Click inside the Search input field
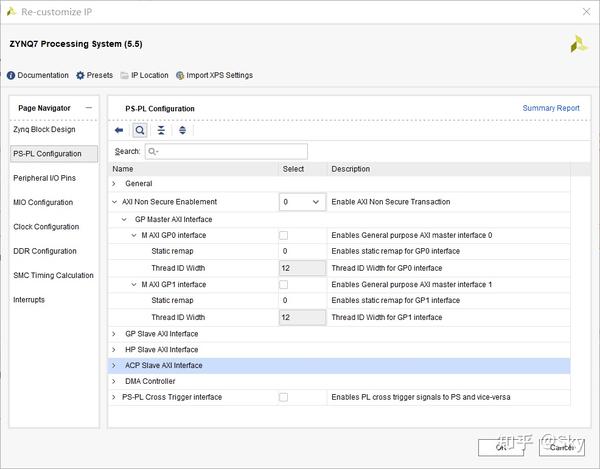 226,151
